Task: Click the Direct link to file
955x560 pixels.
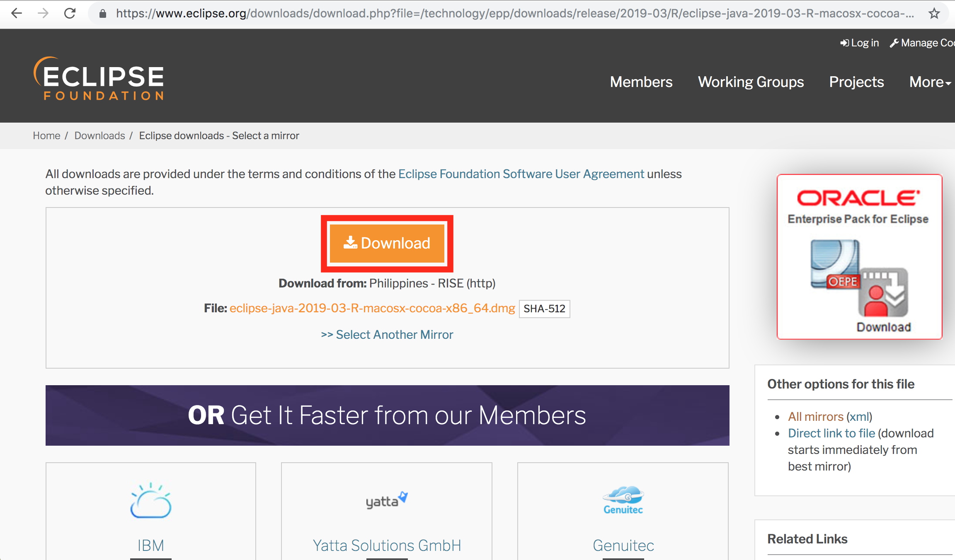Action: point(831,433)
